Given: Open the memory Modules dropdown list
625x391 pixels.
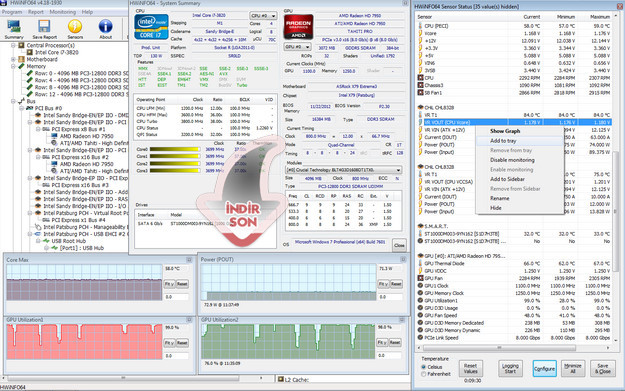Looking at the screenshot, I should [x=344, y=170].
